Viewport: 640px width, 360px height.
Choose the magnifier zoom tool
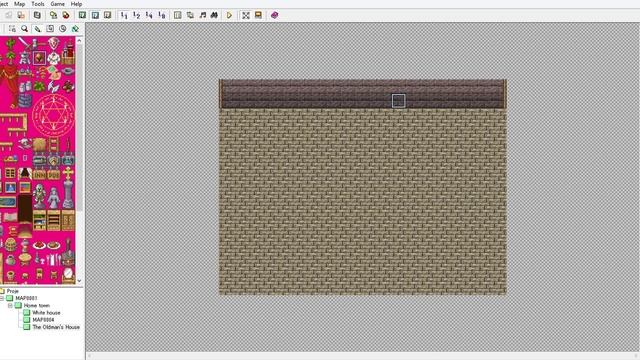click(24, 29)
